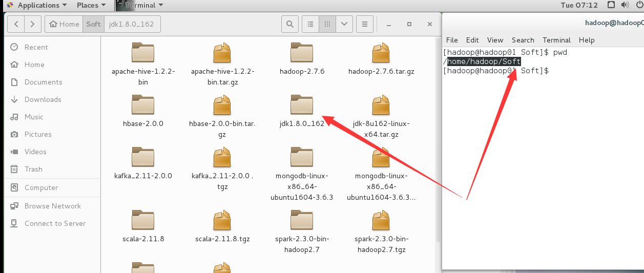Image resolution: width=644 pixels, height=273 pixels.
Task: Click the clock Tue 07:12
Action: coord(579,5)
